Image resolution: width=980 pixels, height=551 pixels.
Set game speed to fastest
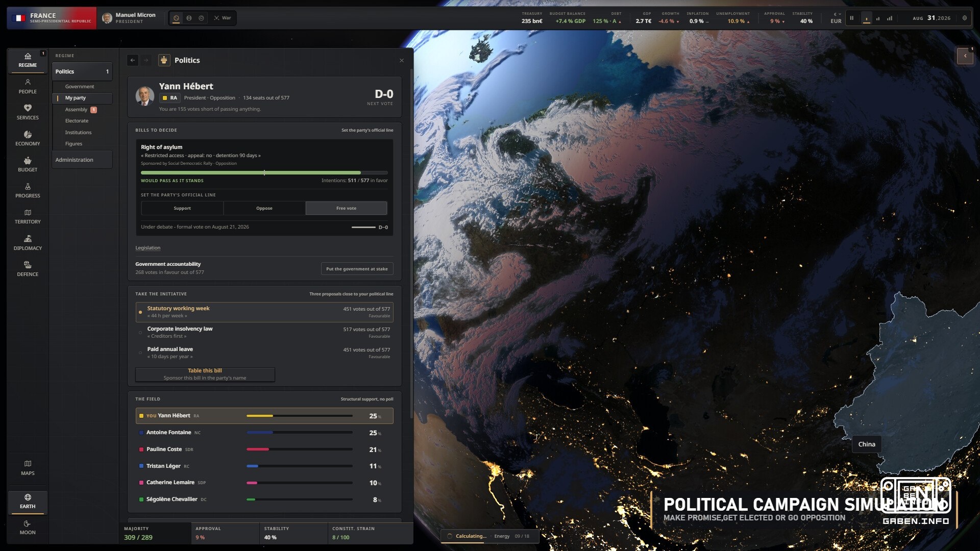[x=890, y=18]
